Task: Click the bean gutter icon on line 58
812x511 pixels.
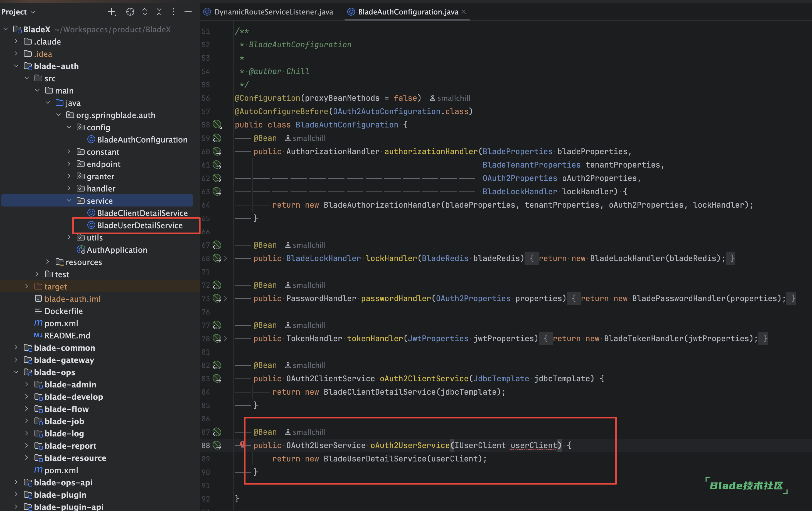Action: click(217, 125)
